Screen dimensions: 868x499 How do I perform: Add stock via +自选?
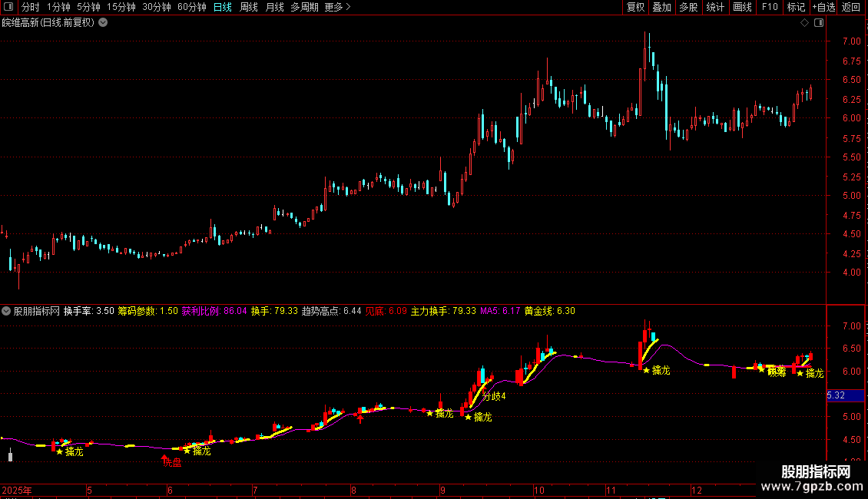(x=823, y=7)
